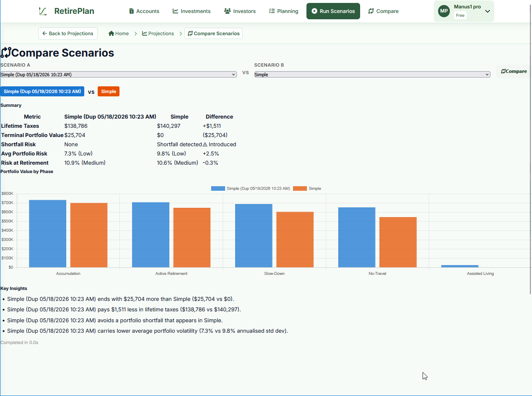Image resolution: width=532 pixels, height=396 pixels.
Task: Click the warning Introduced cell
Action: [219, 144]
